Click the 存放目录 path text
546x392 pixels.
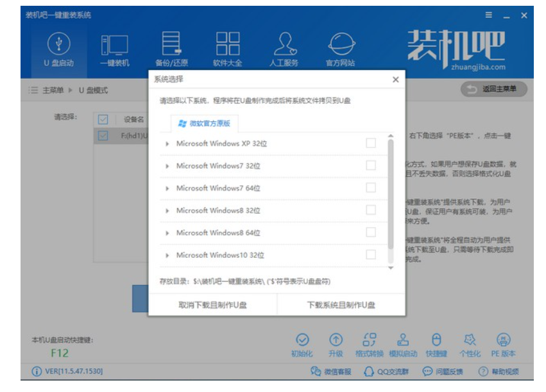click(x=245, y=281)
